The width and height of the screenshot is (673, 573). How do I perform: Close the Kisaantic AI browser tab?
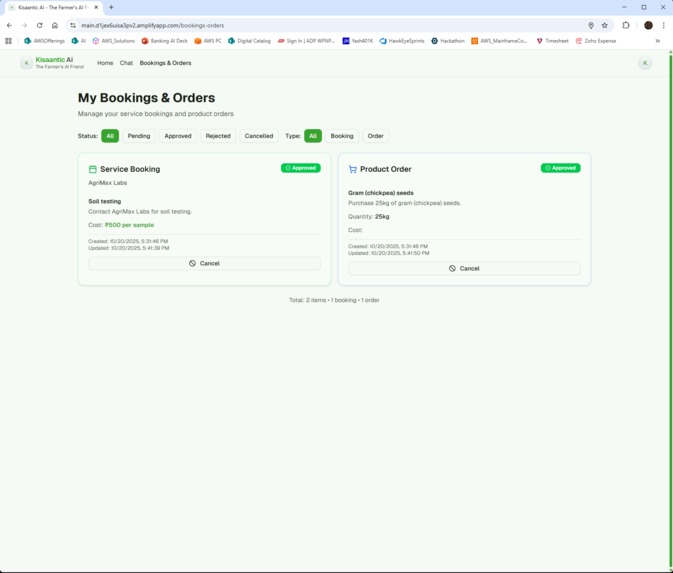(x=96, y=7)
